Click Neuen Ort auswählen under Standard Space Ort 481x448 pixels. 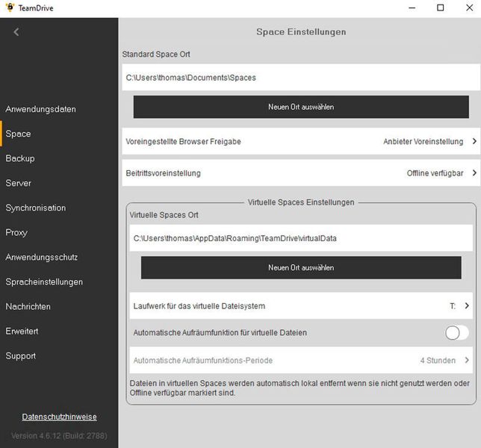[x=301, y=107]
